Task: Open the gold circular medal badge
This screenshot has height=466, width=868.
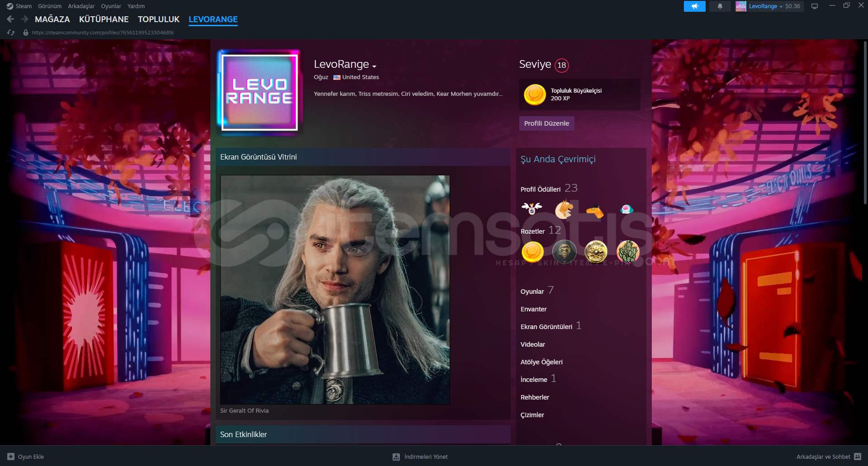Action: click(596, 252)
